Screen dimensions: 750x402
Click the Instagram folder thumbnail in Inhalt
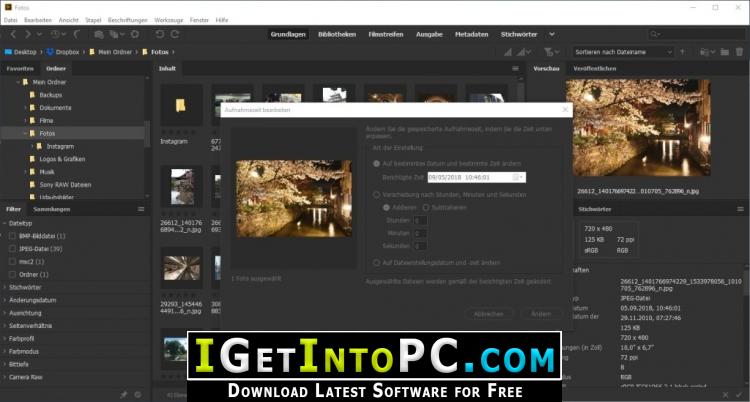tap(181, 105)
